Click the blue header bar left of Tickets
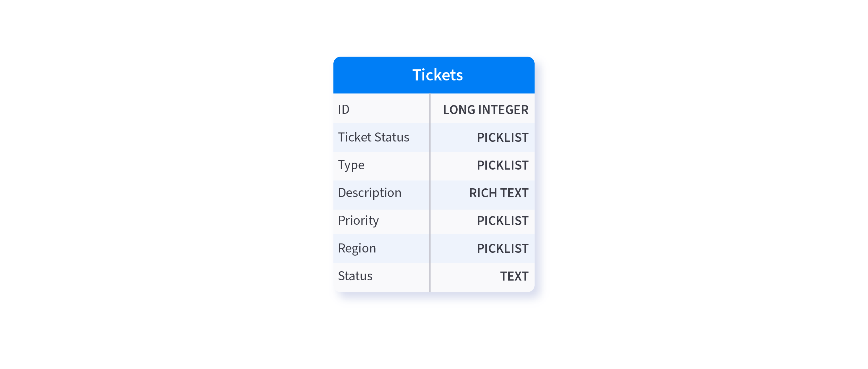This screenshot has width=868, height=369. tap(368, 75)
